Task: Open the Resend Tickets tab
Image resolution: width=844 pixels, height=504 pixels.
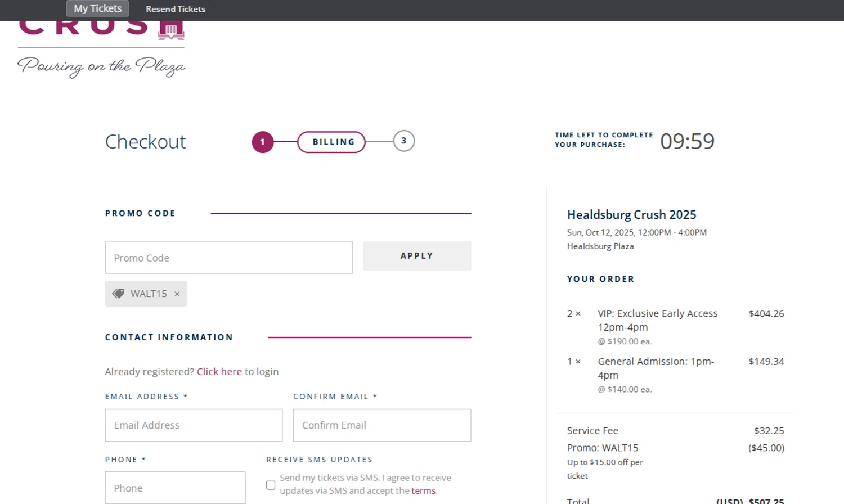Action: click(x=176, y=9)
